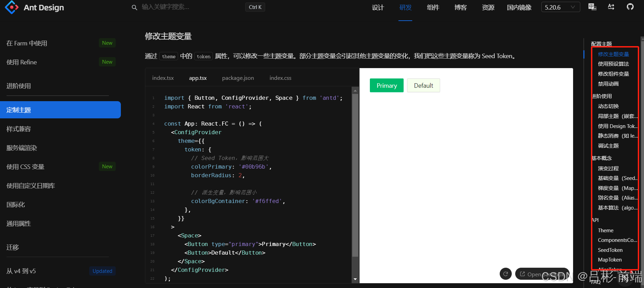Jump to 基本算法 anchor link
This screenshot has width=644, height=288.
click(618, 208)
